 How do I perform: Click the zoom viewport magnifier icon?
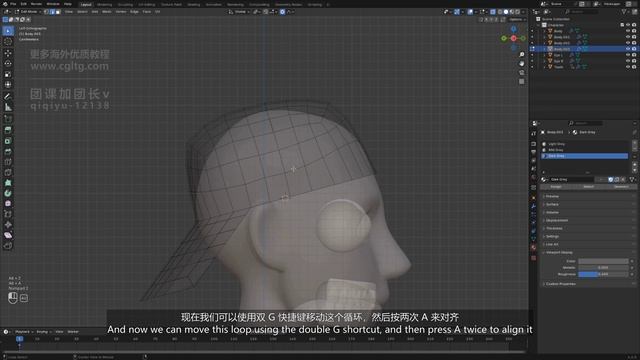(522, 55)
